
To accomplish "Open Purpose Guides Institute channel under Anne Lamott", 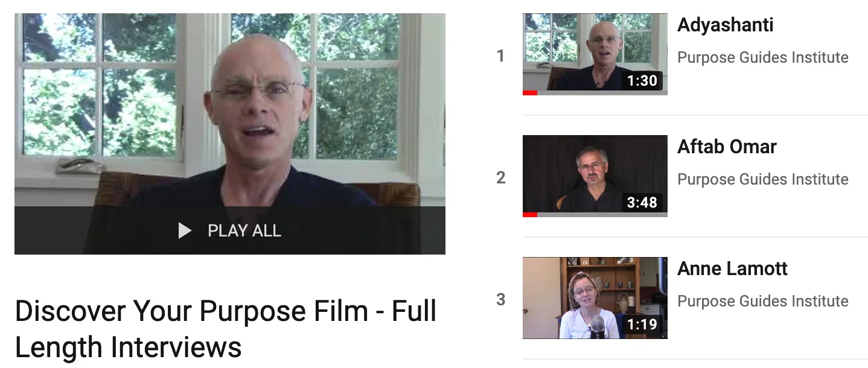I will [x=763, y=301].
